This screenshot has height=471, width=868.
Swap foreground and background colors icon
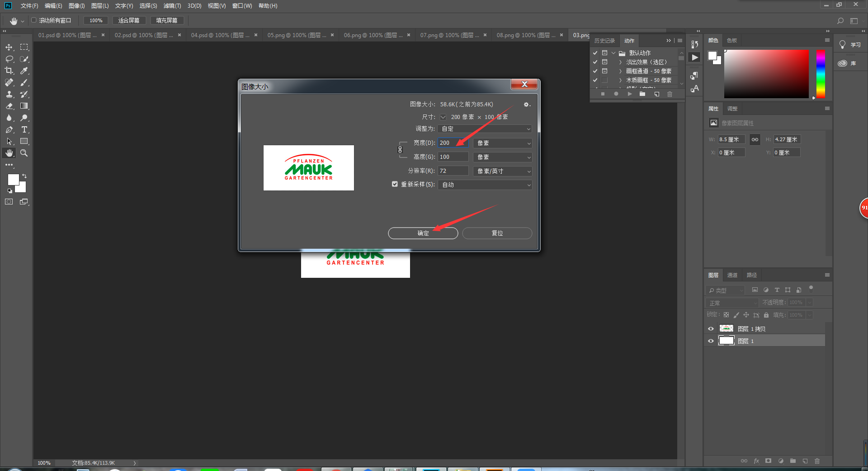click(x=24, y=176)
